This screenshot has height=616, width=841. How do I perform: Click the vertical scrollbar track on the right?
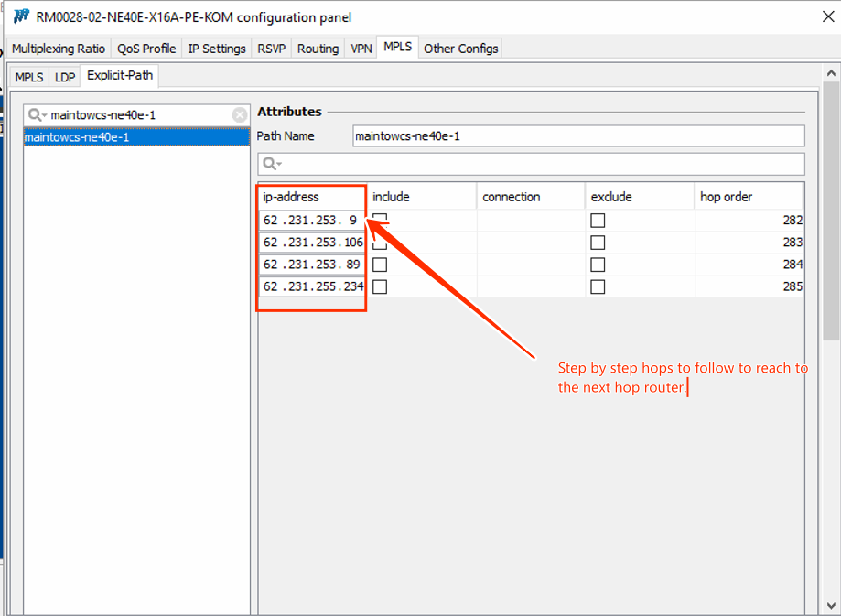(833, 412)
